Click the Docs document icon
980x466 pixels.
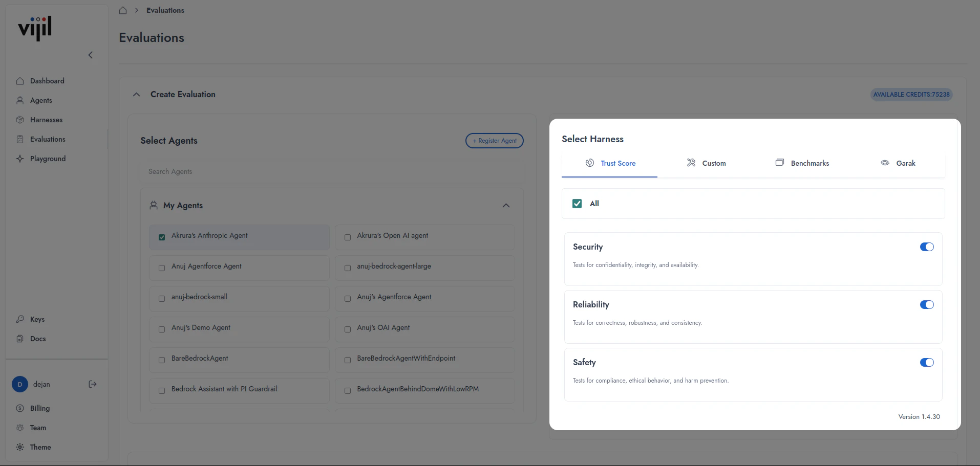pos(20,339)
